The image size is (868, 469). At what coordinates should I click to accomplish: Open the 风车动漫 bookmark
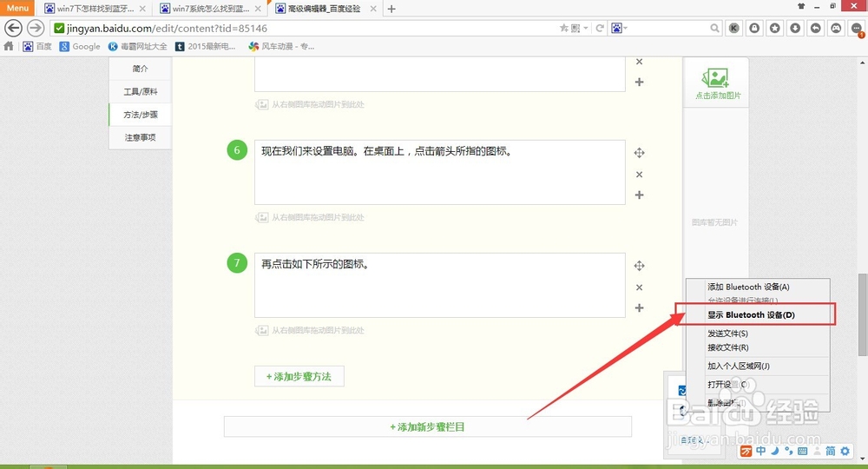point(281,46)
